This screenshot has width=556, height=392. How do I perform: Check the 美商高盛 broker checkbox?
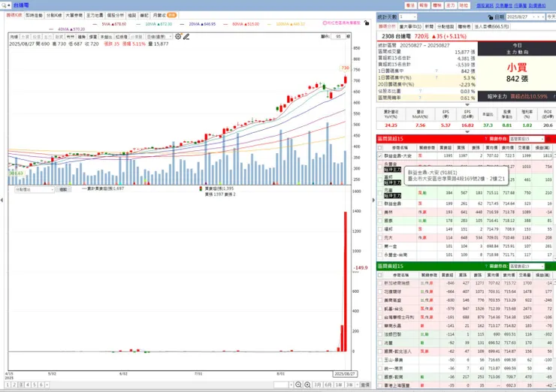[x=380, y=300]
